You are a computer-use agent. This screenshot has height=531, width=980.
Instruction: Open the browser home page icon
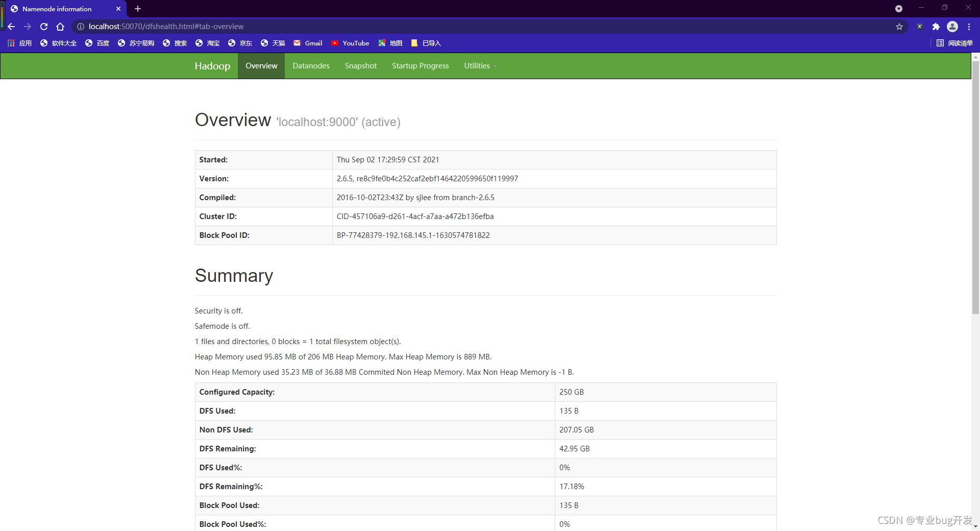60,27
